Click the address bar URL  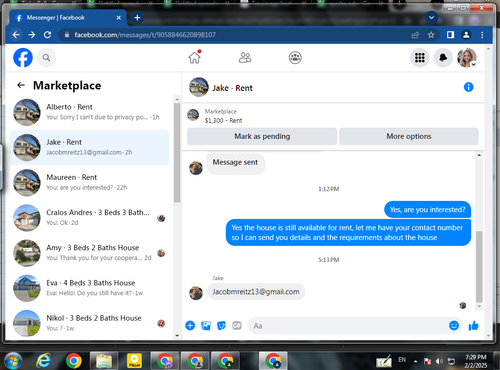145,35
